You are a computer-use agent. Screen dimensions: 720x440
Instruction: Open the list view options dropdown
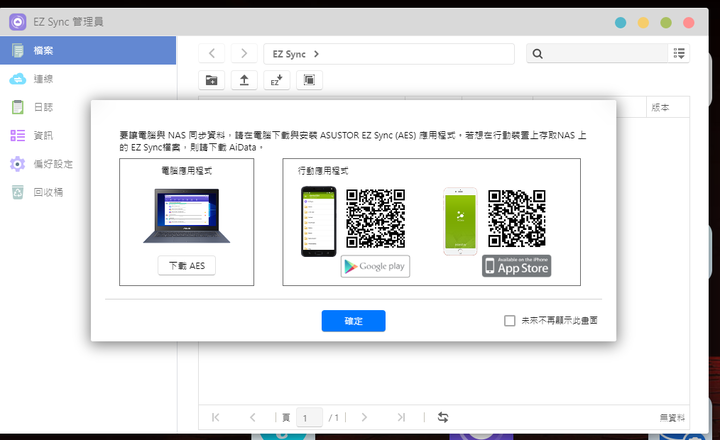(x=679, y=53)
